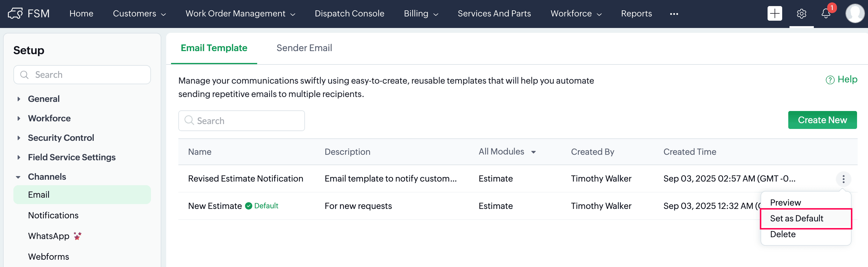Click the Help question mark icon

pyautogui.click(x=830, y=80)
